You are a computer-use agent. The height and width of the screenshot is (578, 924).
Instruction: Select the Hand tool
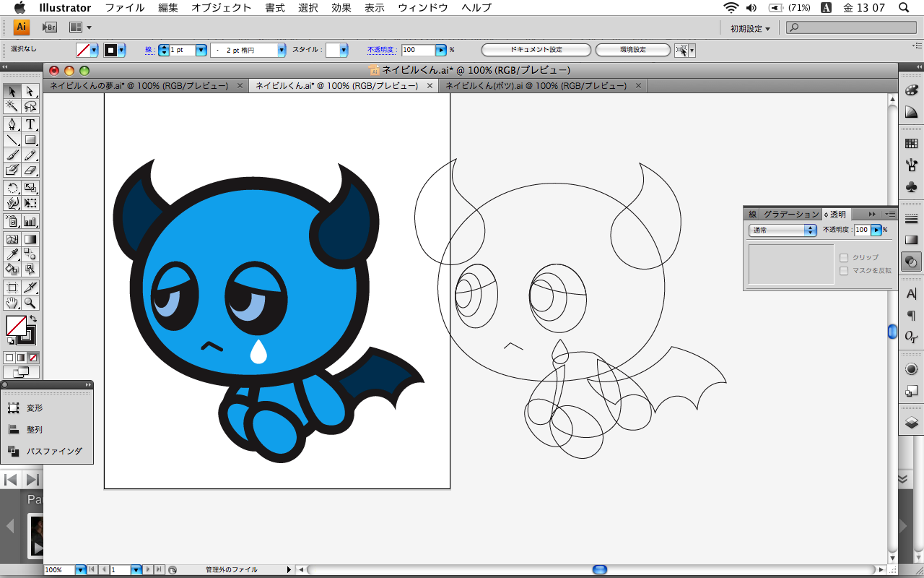click(12, 303)
